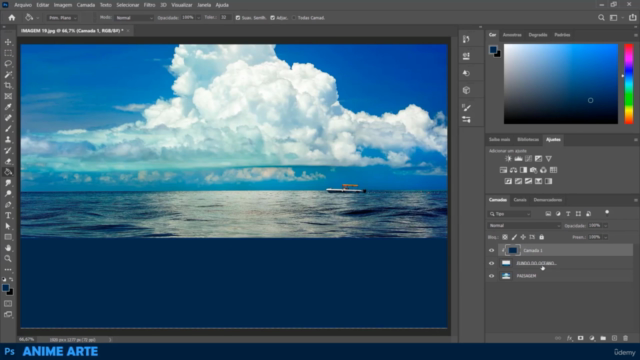Select the Eyedropper tool
The height and width of the screenshot is (360, 640).
click(x=8, y=107)
